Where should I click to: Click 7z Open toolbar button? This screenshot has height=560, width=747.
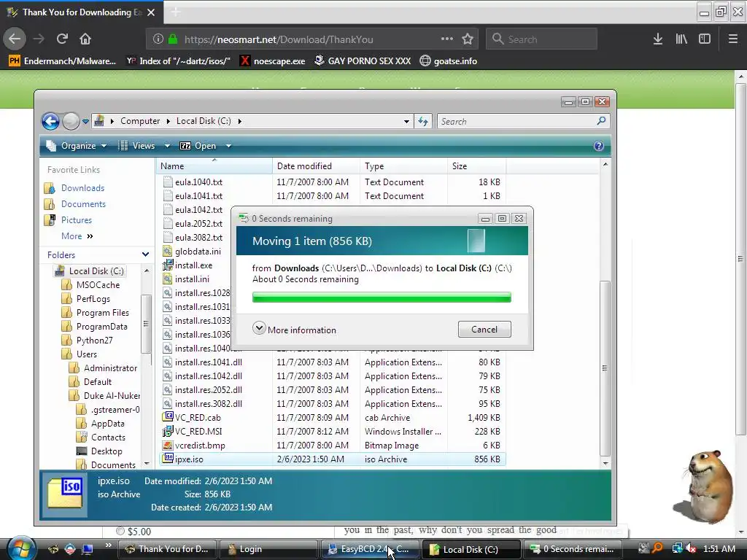click(x=198, y=146)
